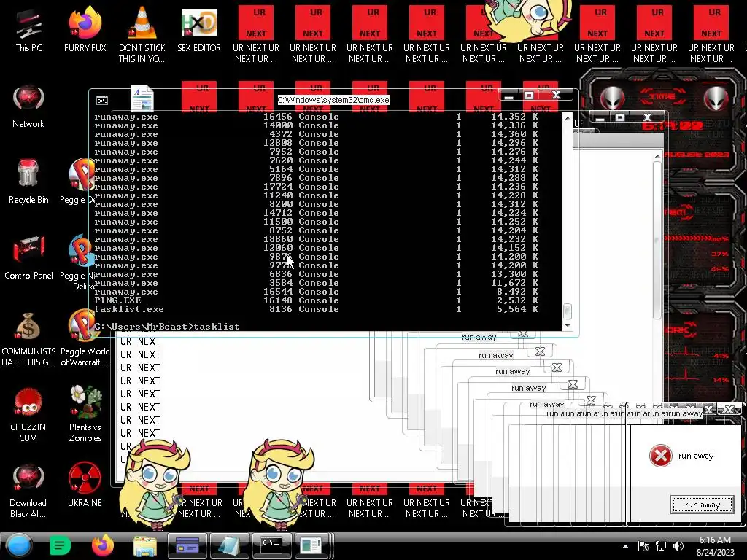Click the Notepad window scrollbar up arrow
Viewport: 747px width, 560px height.
point(657,156)
